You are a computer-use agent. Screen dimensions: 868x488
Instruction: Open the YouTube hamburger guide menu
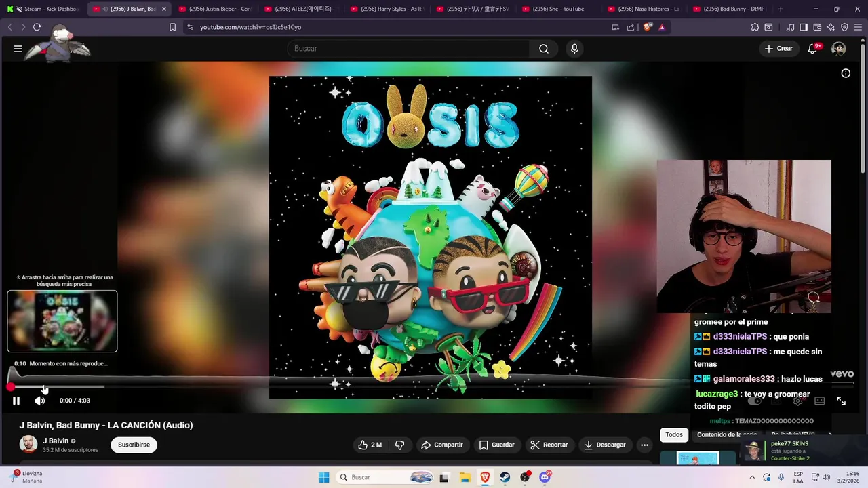tap(18, 49)
